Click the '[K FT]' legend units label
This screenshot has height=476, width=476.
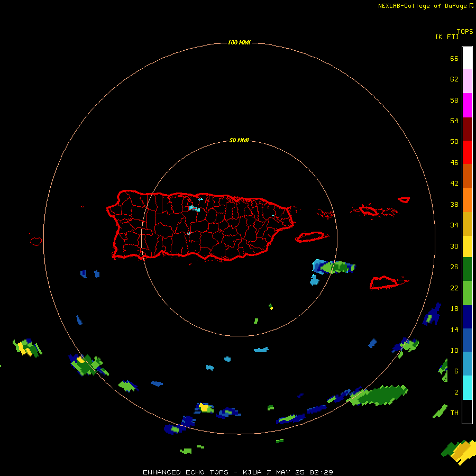click(447, 36)
